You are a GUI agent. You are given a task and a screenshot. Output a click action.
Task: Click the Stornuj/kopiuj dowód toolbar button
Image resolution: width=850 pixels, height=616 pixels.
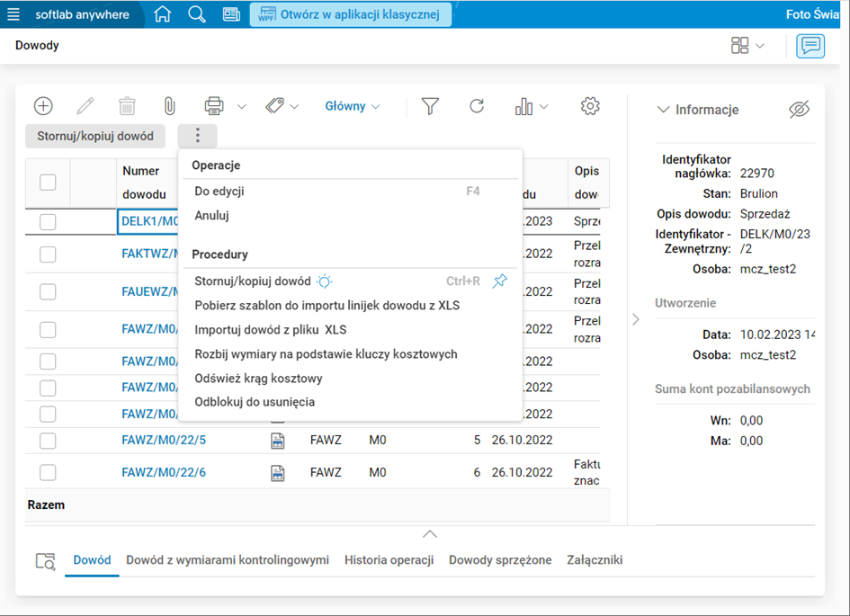pos(95,136)
